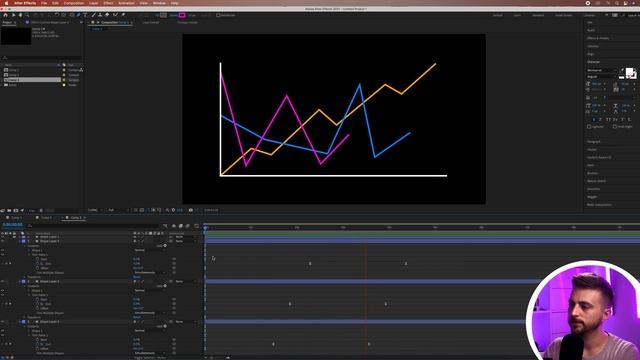
Task: Toggle Faux Bold in Character panel
Action: (x=593, y=120)
